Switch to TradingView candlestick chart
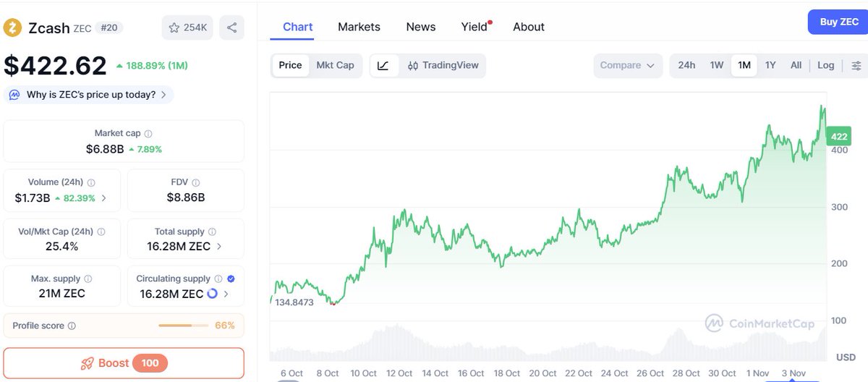The width and height of the screenshot is (868, 382). point(443,65)
